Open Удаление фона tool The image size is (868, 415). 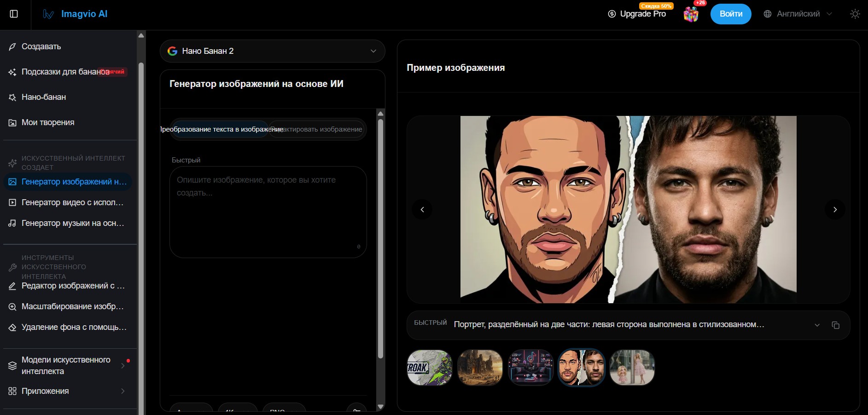point(68,327)
